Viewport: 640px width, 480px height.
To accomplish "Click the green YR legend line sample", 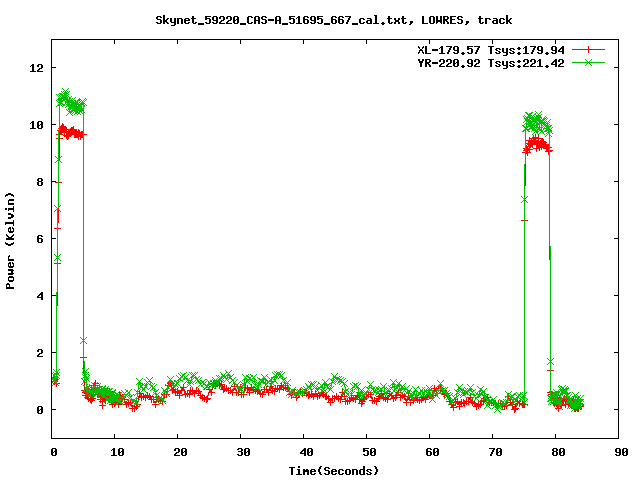I will (588, 62).
